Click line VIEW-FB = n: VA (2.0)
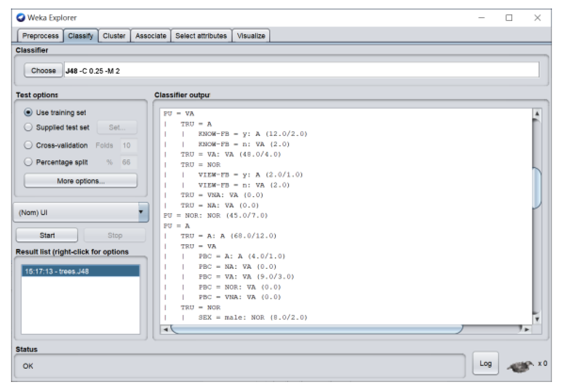562x392 pixels. [x=244, y=185]
